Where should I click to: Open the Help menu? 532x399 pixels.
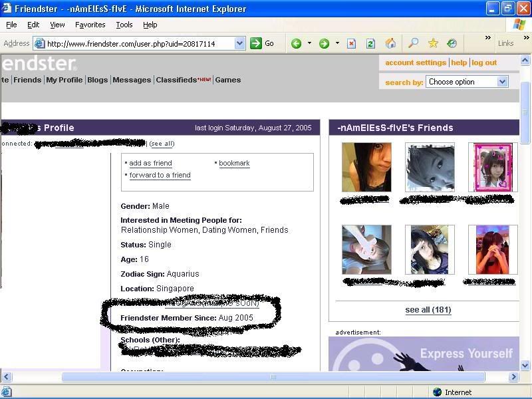coord(150,25)
